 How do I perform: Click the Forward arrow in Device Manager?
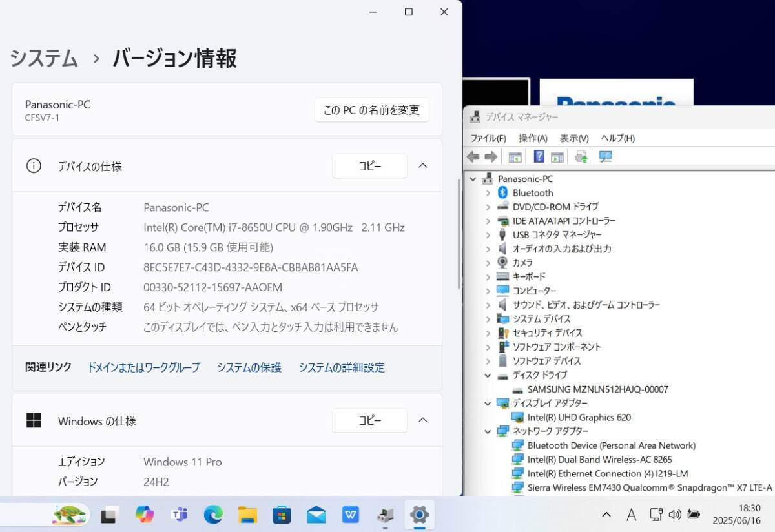(x=491, y=156)
